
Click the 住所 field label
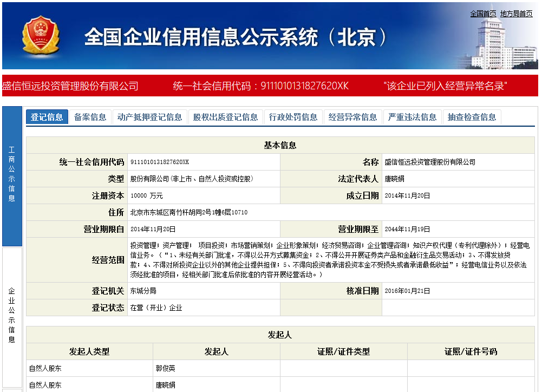tap(116, 212)
